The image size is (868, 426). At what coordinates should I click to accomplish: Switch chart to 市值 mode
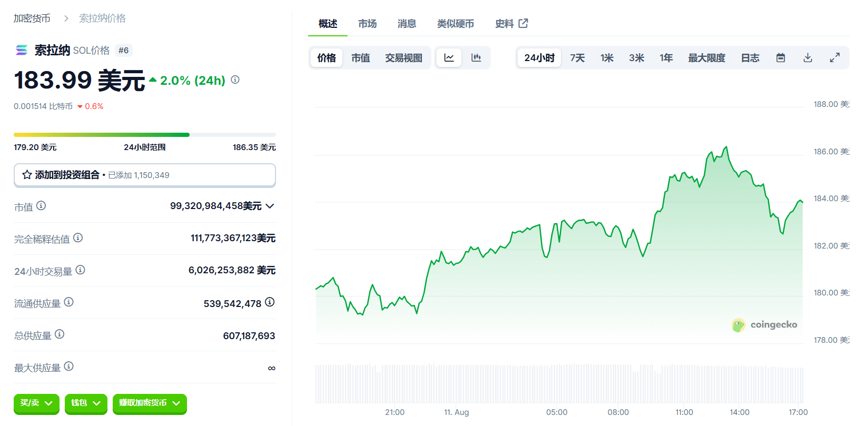pyautogui.click(x=361, y=58)
